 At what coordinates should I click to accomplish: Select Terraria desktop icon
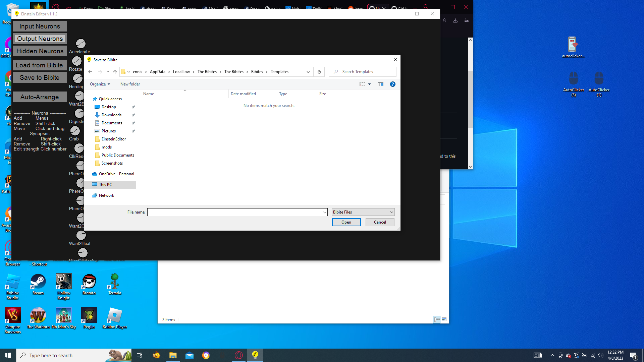click(115, 285)
